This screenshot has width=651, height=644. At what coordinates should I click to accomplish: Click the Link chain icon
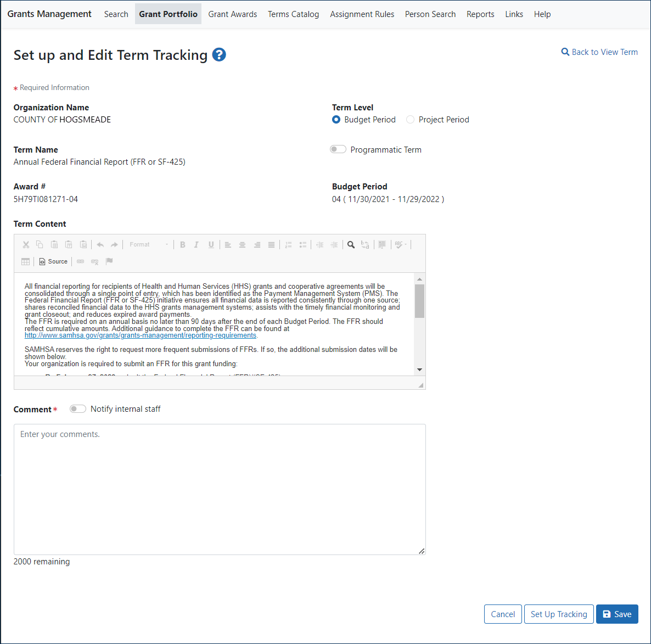pos(81,261)
